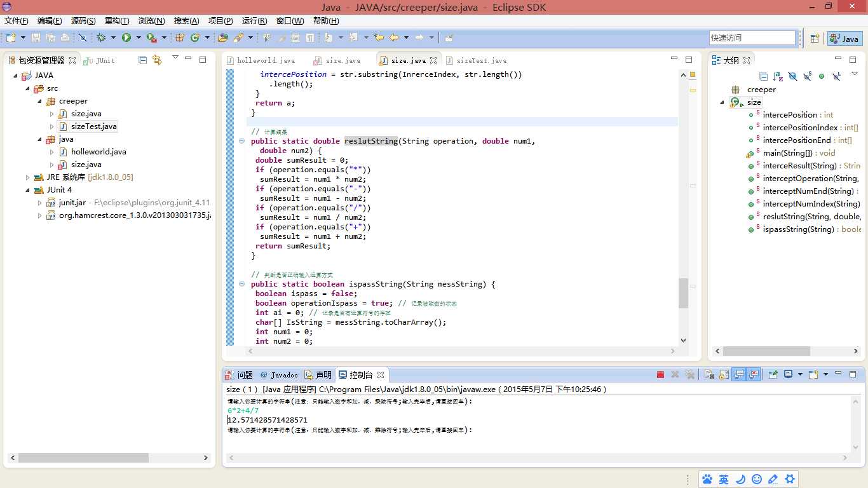Open dropdown next to Open Console icon
The image size is (868, 488).
pos(826,375)
